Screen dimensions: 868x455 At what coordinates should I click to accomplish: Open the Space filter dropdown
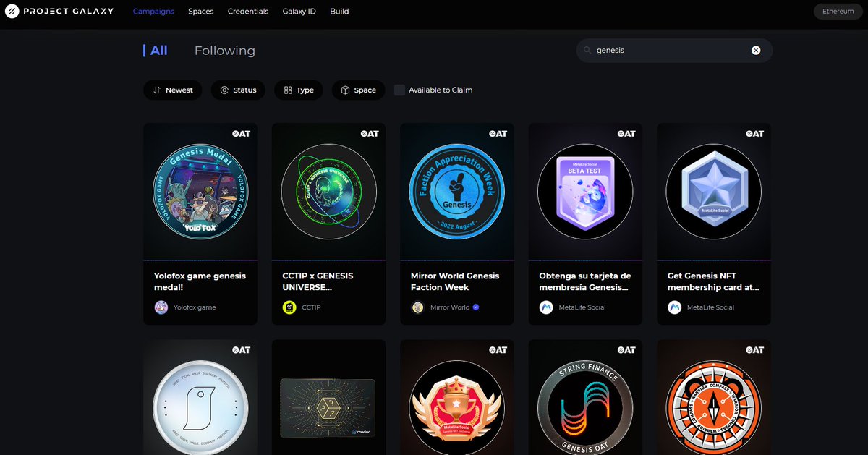[x=359, y=90]
